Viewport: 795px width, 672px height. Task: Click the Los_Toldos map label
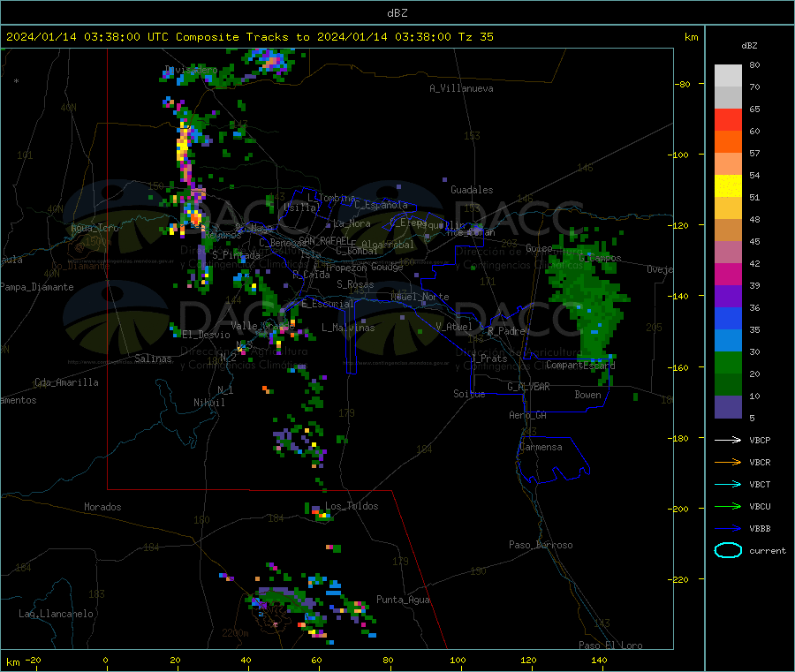pyautogui.click(x=352, y=506)
